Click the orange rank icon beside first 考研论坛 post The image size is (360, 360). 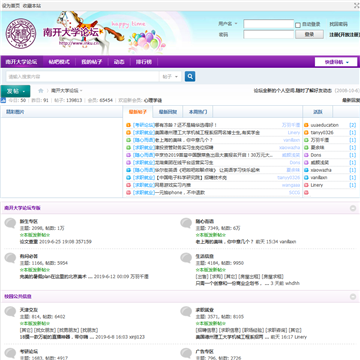pos(128,125)
